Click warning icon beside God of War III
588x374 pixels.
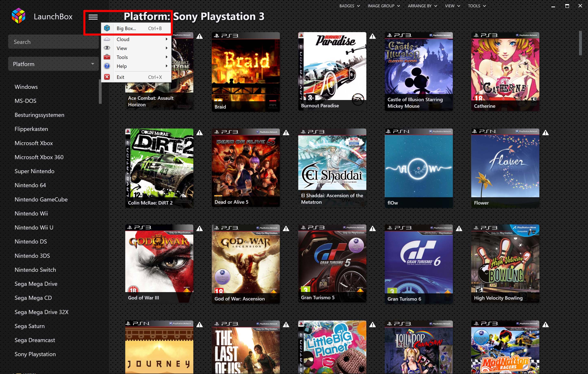point(199,229)
